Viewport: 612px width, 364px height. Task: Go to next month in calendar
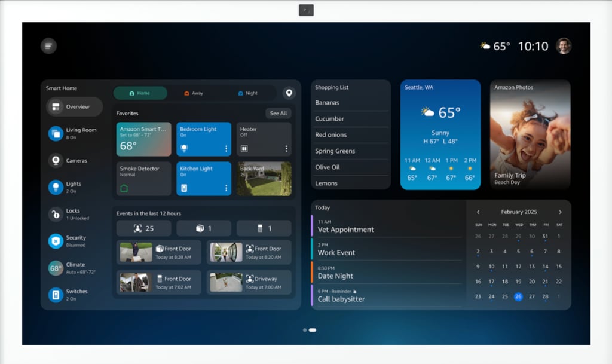(560, 212)
